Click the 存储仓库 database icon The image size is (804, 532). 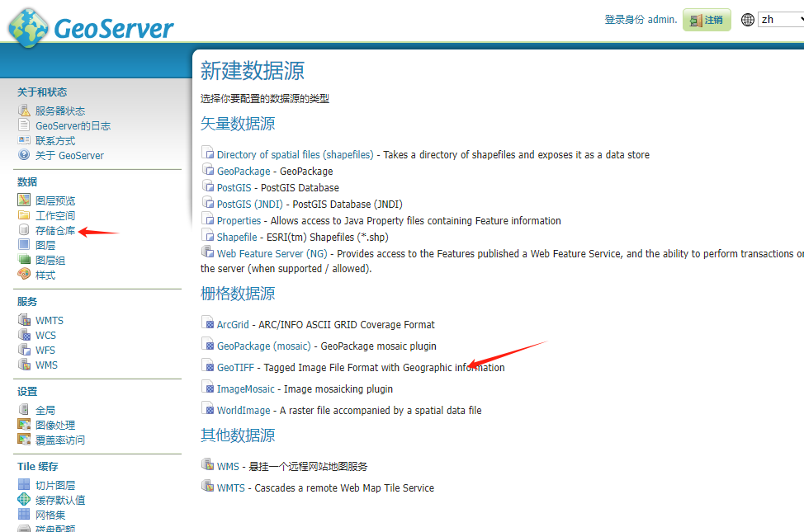click(24, 229)
